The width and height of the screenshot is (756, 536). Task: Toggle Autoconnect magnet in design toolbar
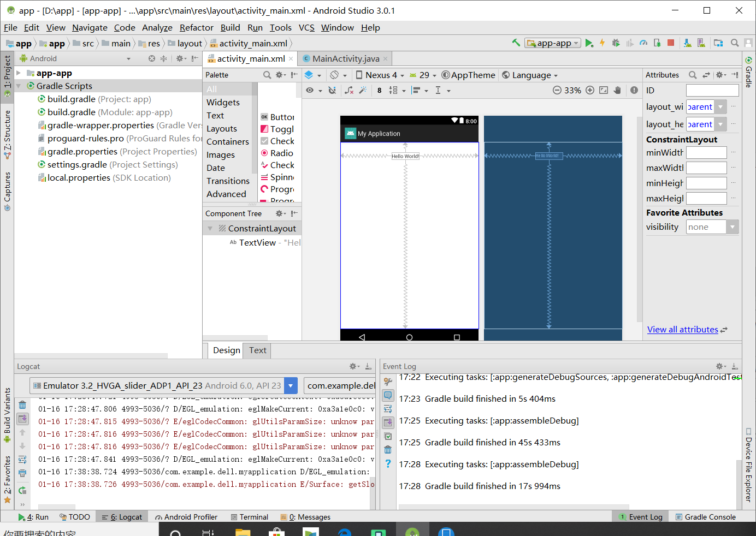[x=332, y=90]
